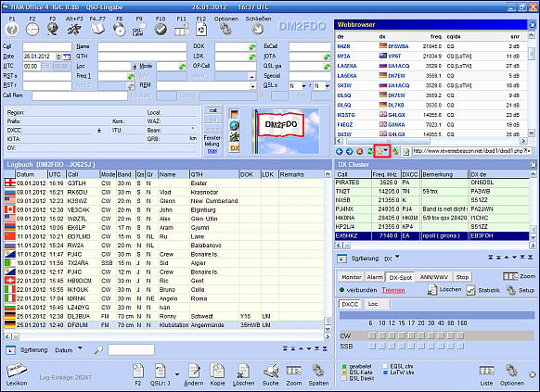
Task: Expand the REM field dropdown
Action: coord(252,86)
